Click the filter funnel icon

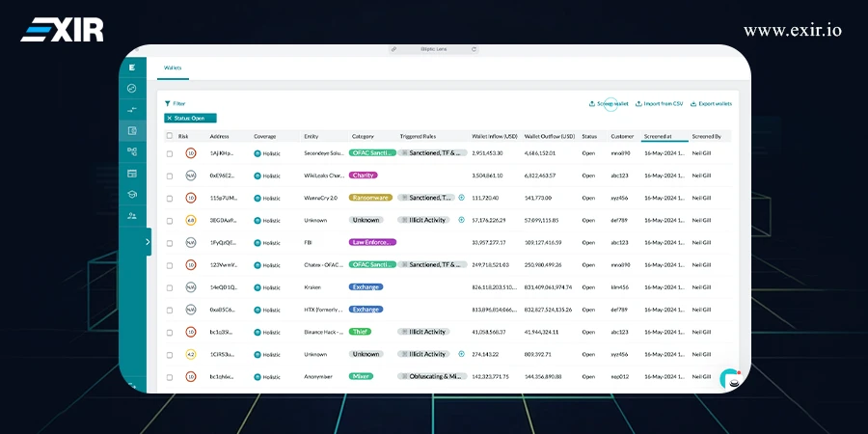pyautogui.click(x=167, y=103)
